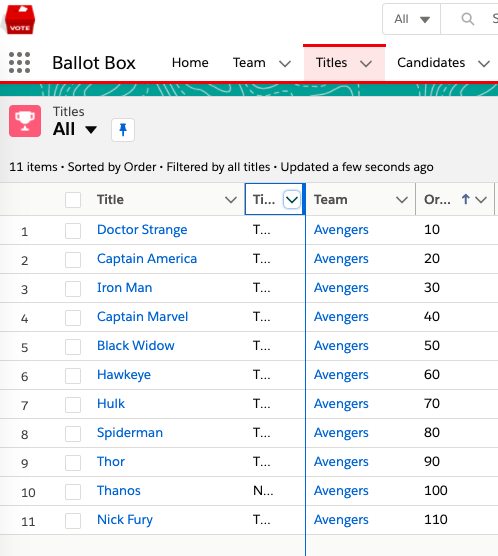The image size is (498, 556).
Task: Click Order value 110 for Nick Fury
Action: pyautogui.click(x=436, y=520)
